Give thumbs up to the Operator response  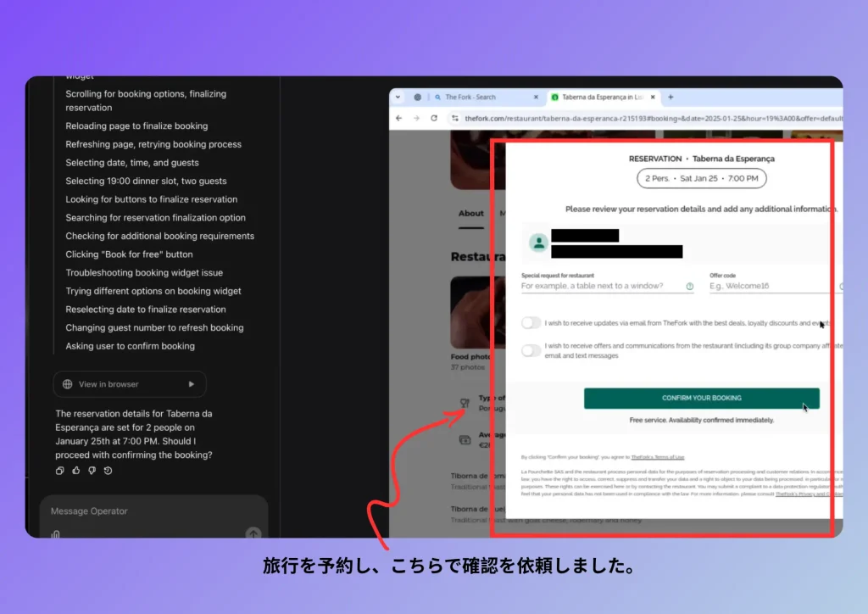(x=75, y=471)
